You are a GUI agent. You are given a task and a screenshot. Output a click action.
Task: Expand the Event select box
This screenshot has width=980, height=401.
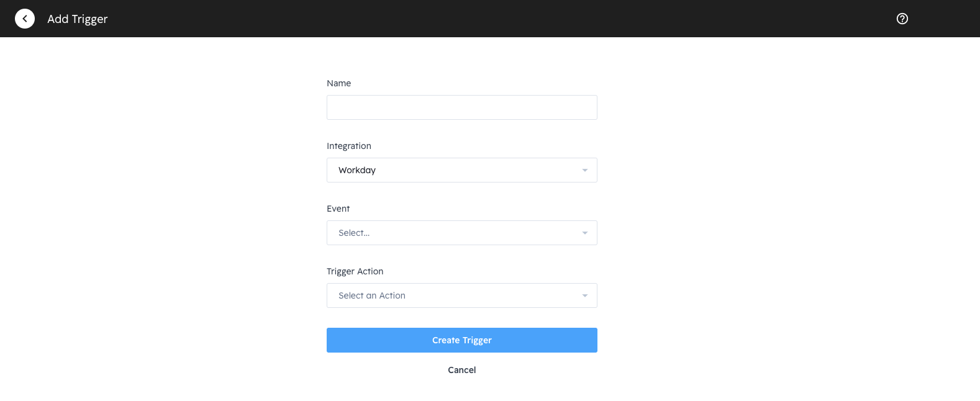[x=461, y=233]
